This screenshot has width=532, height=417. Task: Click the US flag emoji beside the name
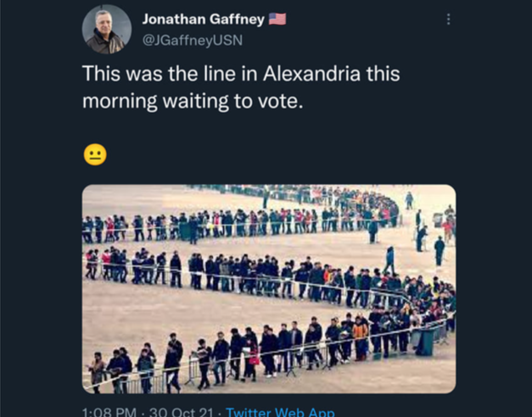click(277, 19)
